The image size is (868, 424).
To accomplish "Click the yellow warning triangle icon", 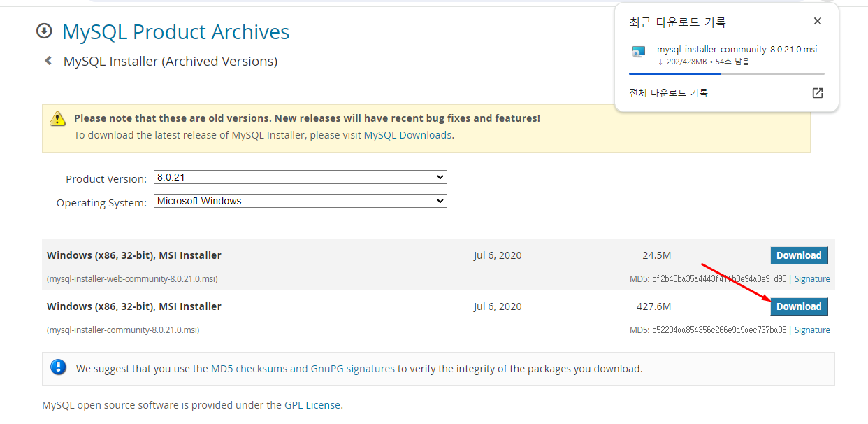I will [x=57, y=119].
